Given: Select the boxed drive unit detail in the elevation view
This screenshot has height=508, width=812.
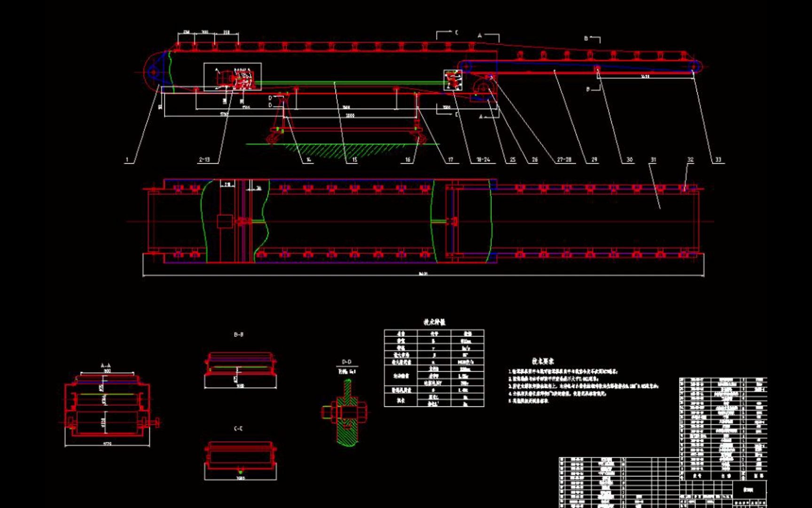Looking at the screenshot, I should point(233,77).
